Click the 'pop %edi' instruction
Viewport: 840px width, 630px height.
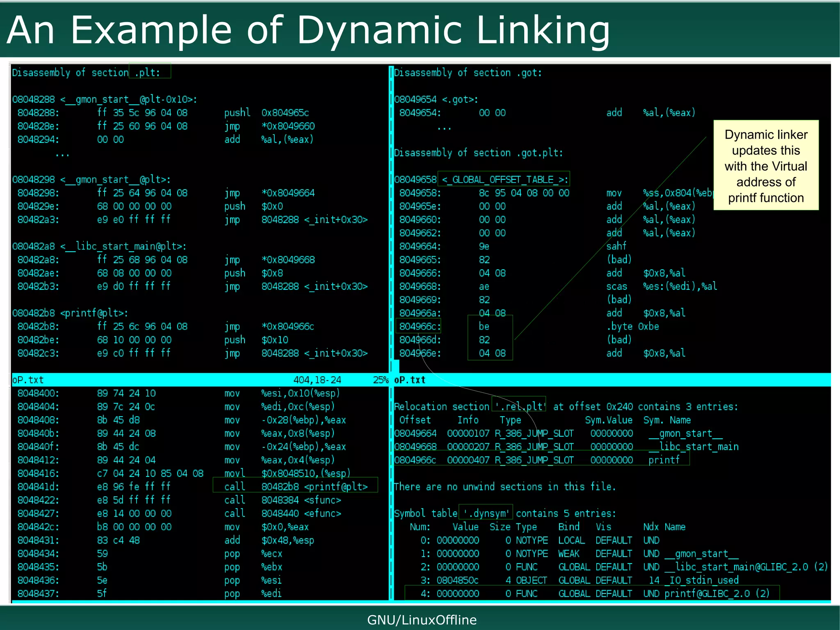(x=253, y=593)
